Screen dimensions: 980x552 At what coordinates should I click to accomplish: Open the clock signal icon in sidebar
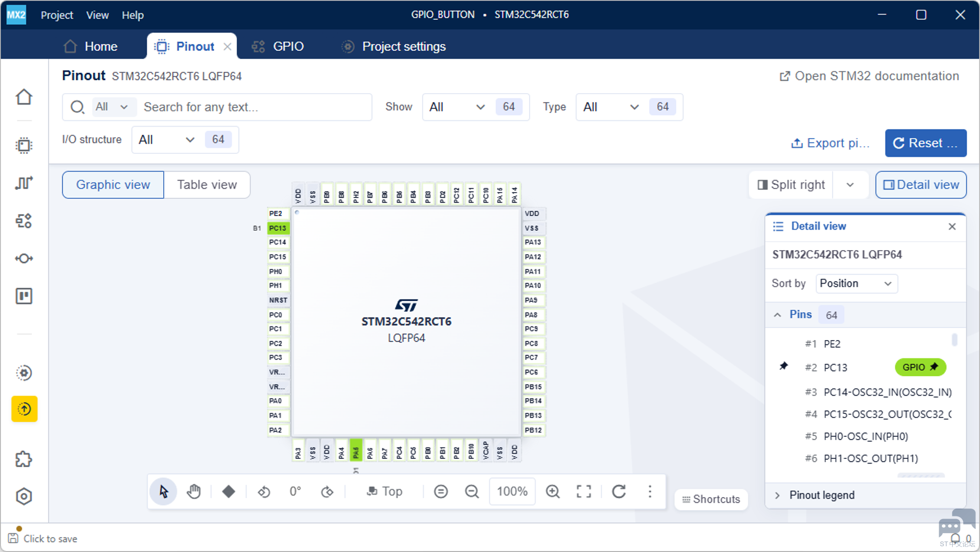[x=24, y=183]
